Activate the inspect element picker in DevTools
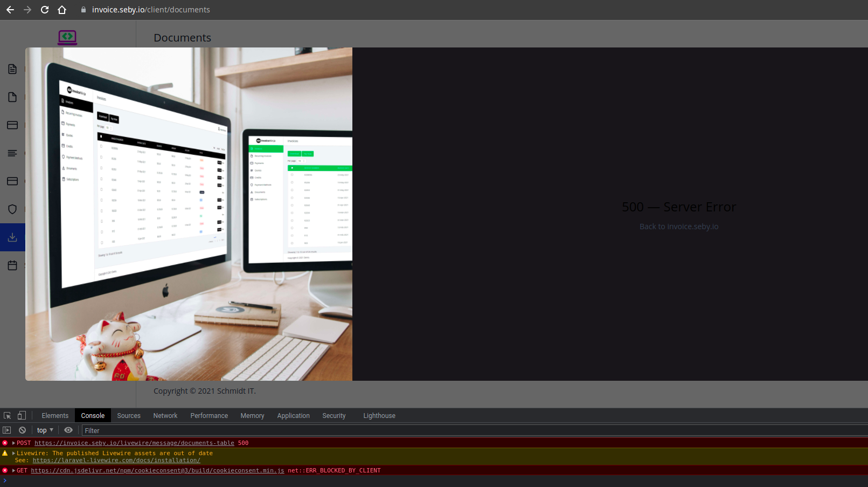 6,415
